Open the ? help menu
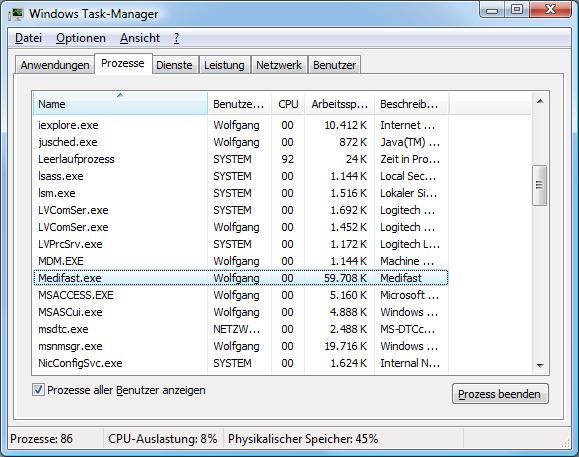 177,38
